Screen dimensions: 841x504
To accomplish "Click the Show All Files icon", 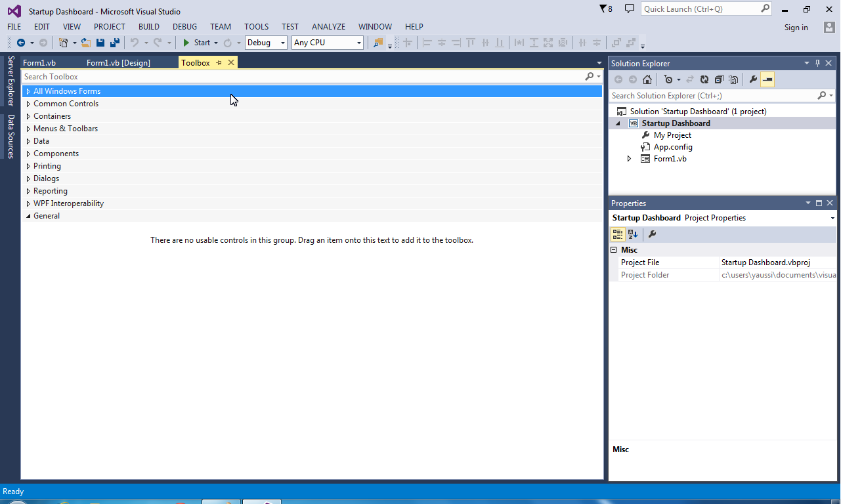I will pos(733,79).
